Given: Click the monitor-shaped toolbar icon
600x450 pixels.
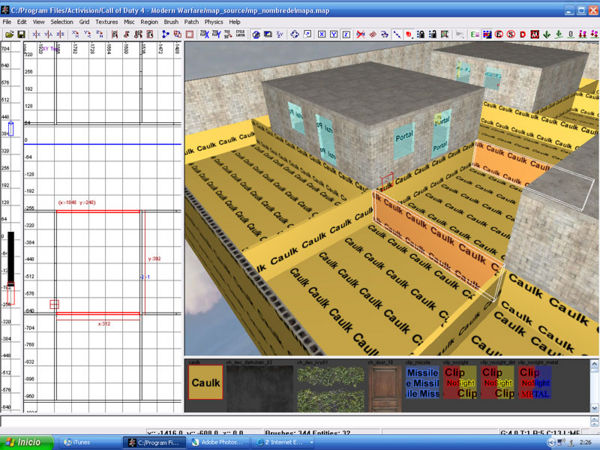Looking at the screenshot, I should coord(268,34).
